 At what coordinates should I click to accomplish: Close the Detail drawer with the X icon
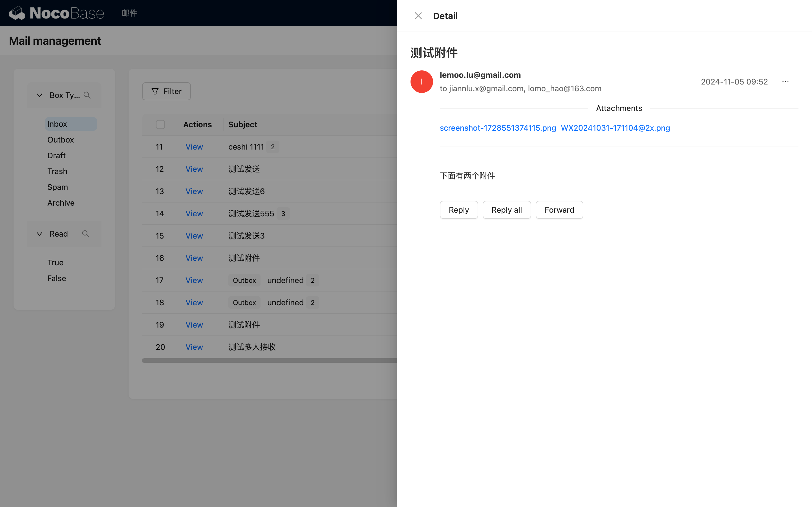pyautogui.click(x=418, y=16)
